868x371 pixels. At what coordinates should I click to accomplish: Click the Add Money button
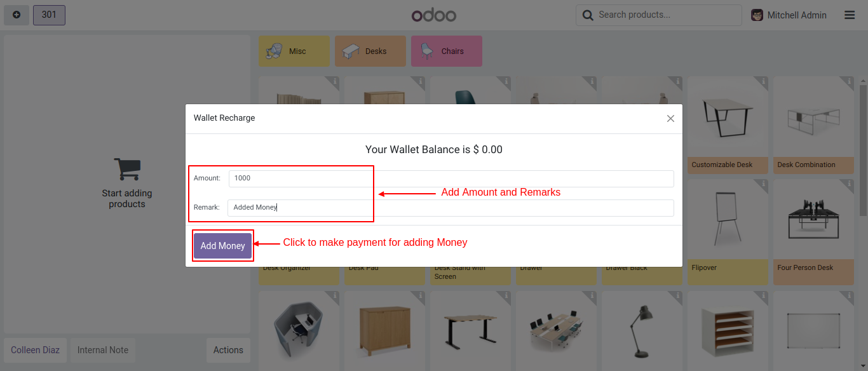click(223, 246)
